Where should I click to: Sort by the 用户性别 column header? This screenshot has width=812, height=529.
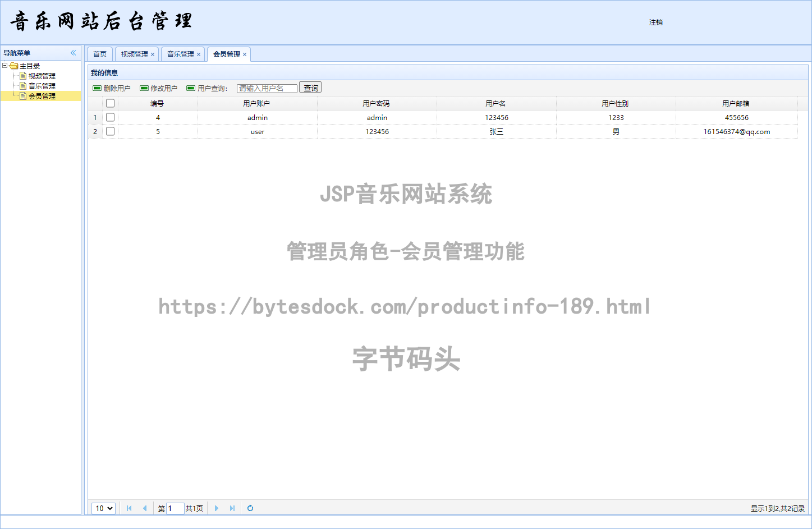click(616, 103)
